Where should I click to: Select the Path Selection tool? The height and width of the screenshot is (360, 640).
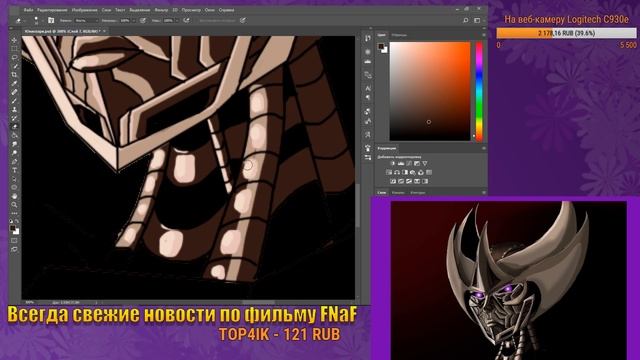[x=14, y=179]
